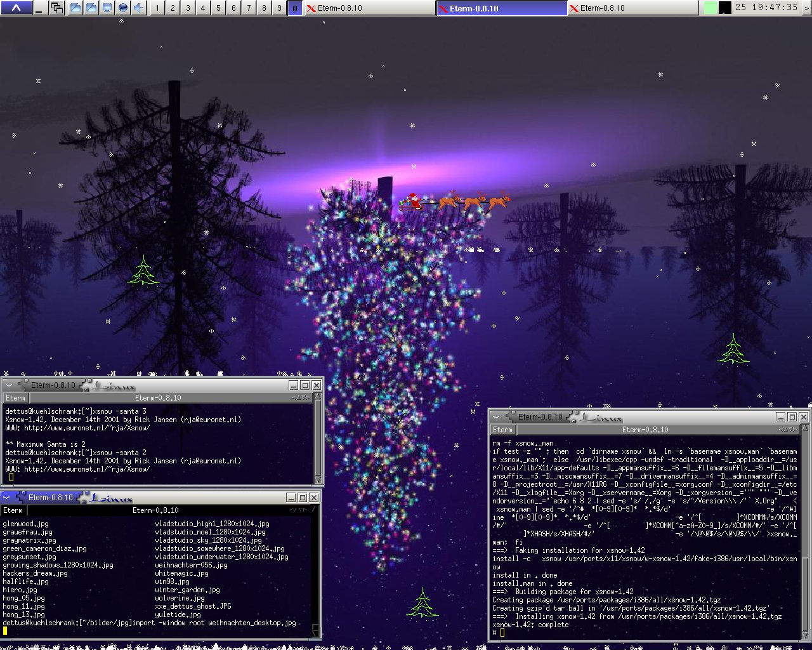
Task: Click the file name yuletide.jpg
Action: (x=178, y=614)
